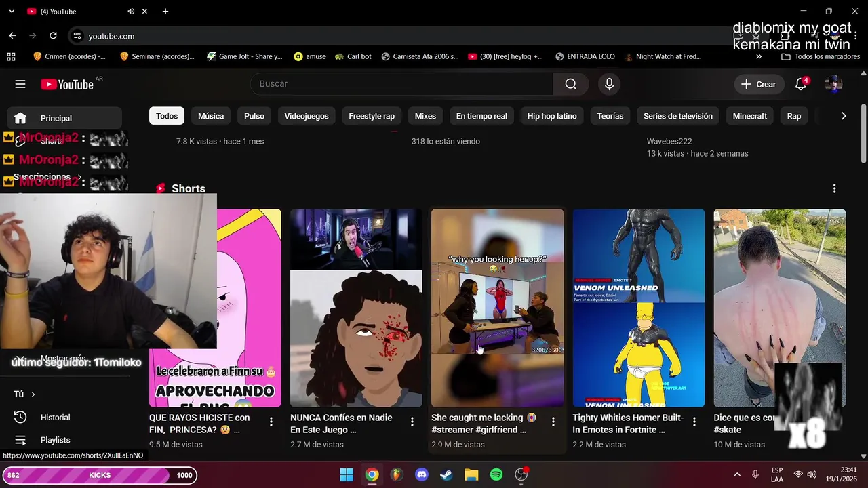Image resolution: width=868 pixels, height=488 pixels.
Task: Select the Videojuegos filter chip
Action: tap(307, 116)
